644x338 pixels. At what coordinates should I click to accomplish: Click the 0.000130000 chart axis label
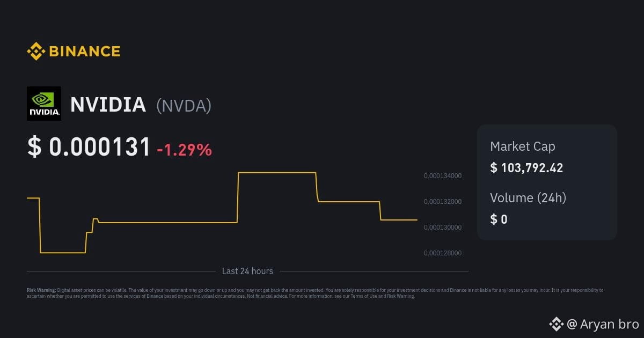pyautogui.click(x=442, y=227)
